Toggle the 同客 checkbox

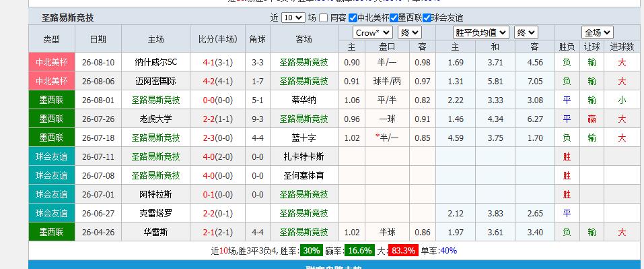(x=324, y=18)
